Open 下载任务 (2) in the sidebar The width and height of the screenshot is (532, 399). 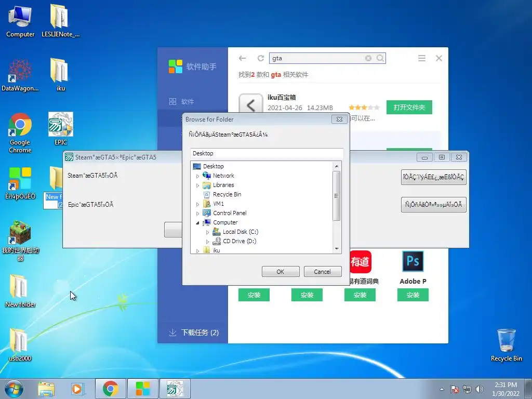tap(194, 332)
